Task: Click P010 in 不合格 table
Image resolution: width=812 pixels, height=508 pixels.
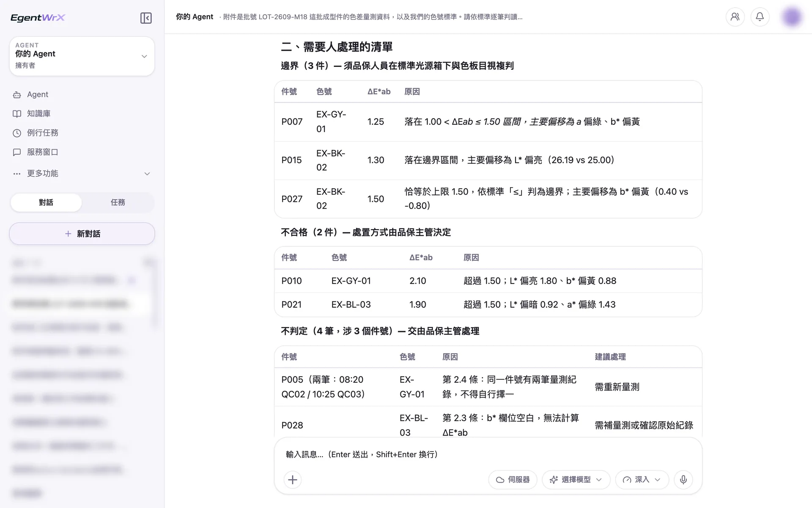Action: (291, 281)
